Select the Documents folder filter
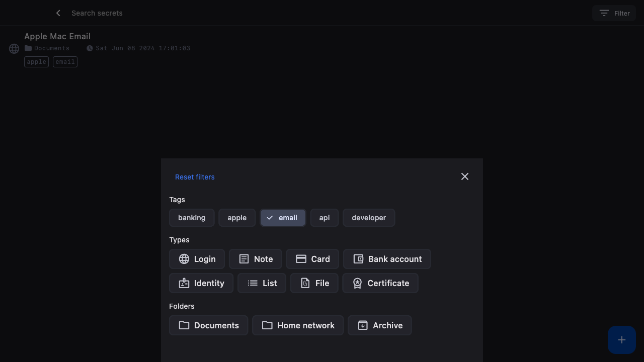Screen dimensions: 644x362 pyautogui.click(x=208, y=325)
